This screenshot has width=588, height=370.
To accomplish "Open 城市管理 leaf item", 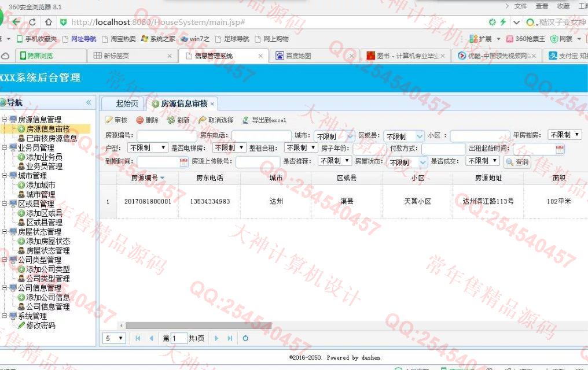I will pos(41,194).
